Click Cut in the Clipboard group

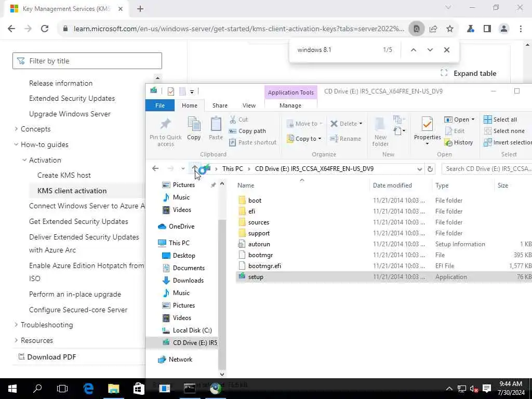(239, 119)
